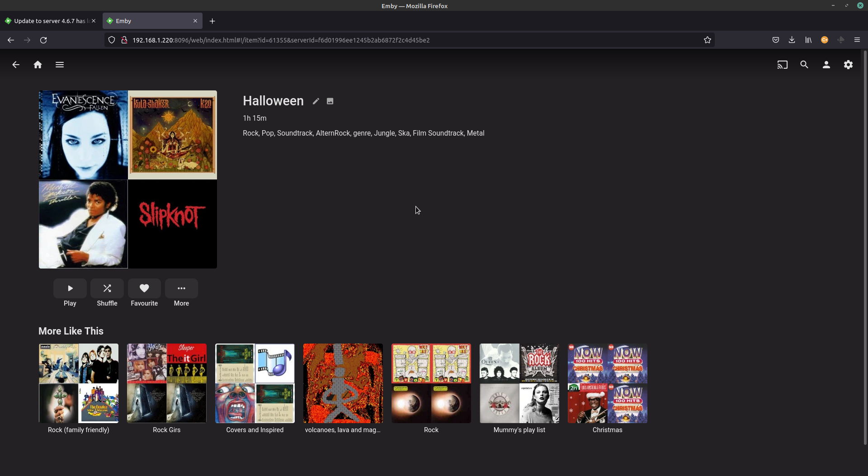Open the Emby home screen
Viewport: 868px width, 476px height.
(x=38, y=65)
